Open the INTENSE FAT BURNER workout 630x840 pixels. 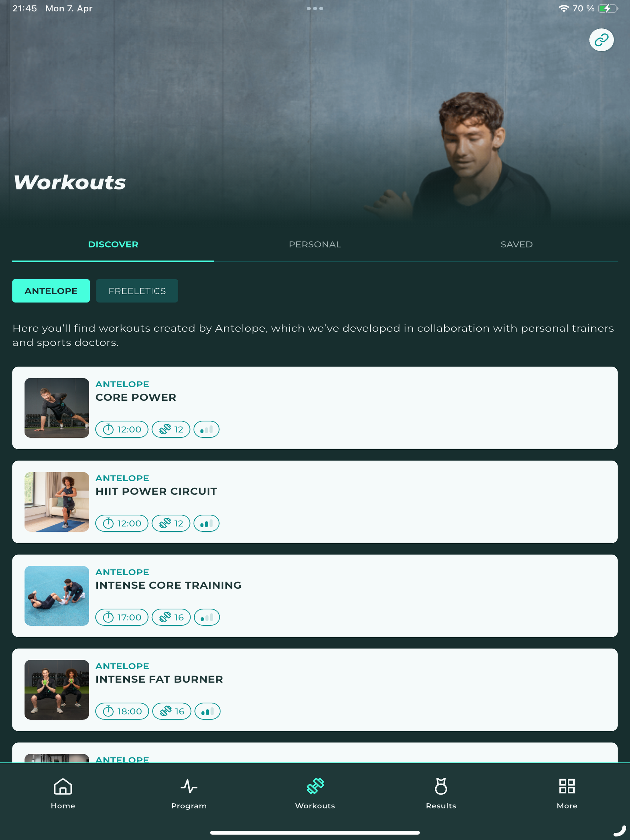[x=315, y=690]
